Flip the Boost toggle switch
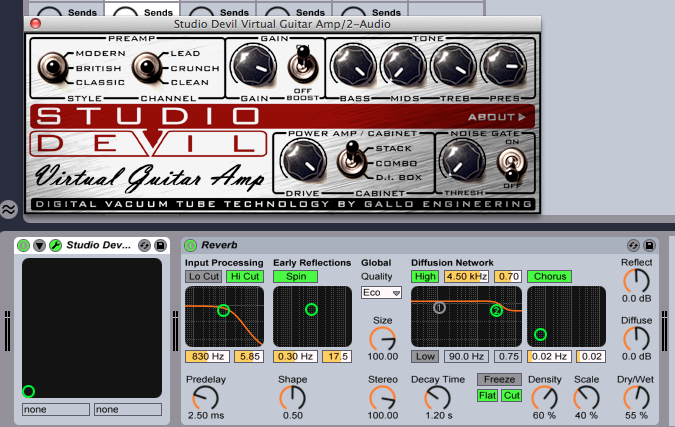Image resolution: width=675 pixels, height=427 pixels. (x=303, y=65)
